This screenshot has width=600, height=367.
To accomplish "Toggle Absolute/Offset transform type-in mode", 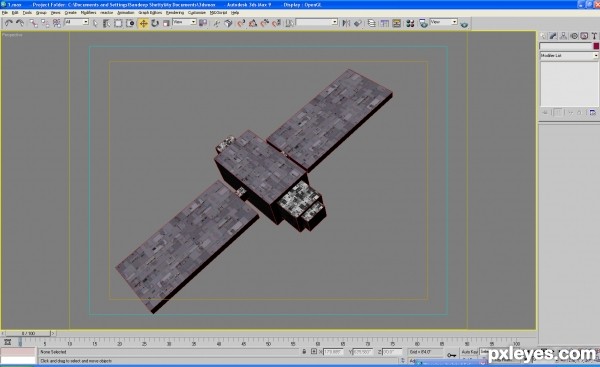I will click(314, 351).
